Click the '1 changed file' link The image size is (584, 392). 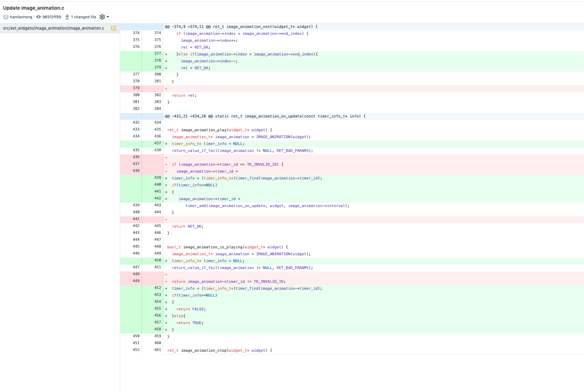click(83, 17)
